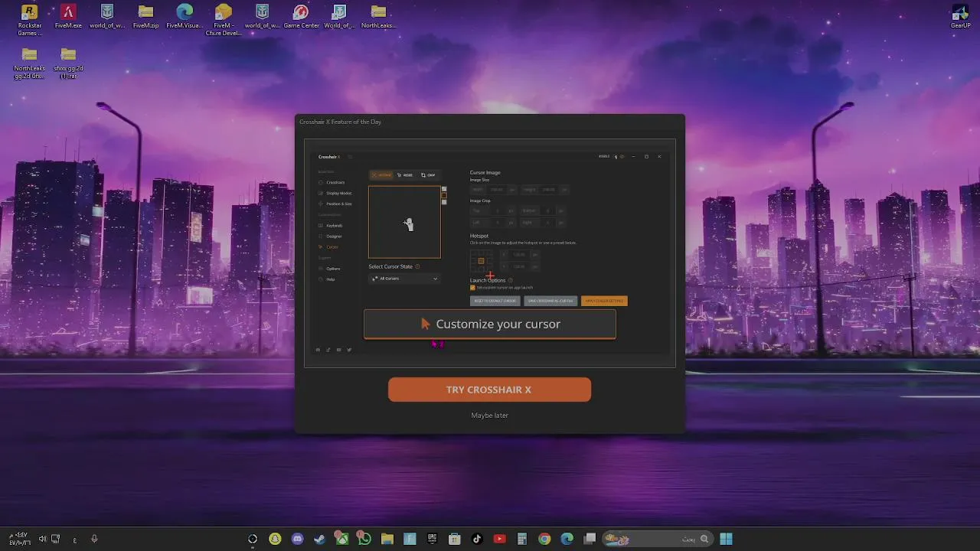Select the sfxxx gg.2d (1).rar folder

pyautogui.click(x=68, y=64)
